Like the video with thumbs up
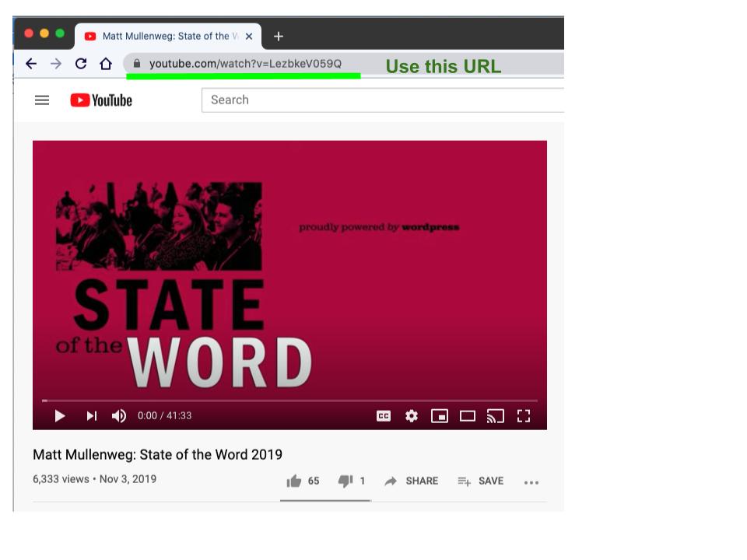 click(x=294, y=481)
